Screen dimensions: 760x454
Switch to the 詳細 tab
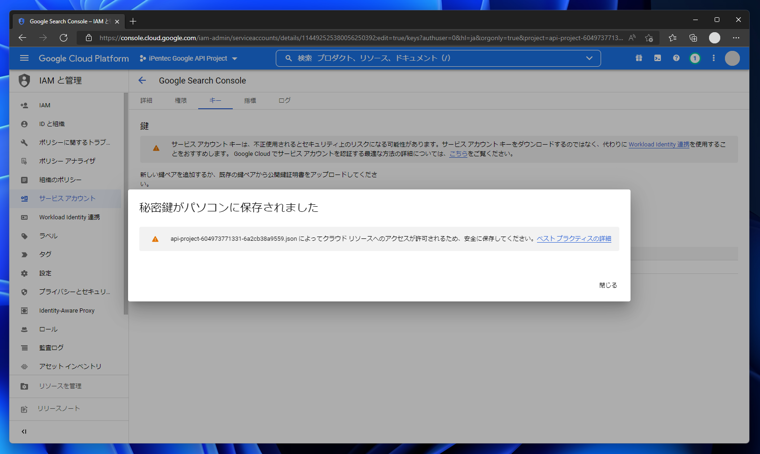(146, 101)
